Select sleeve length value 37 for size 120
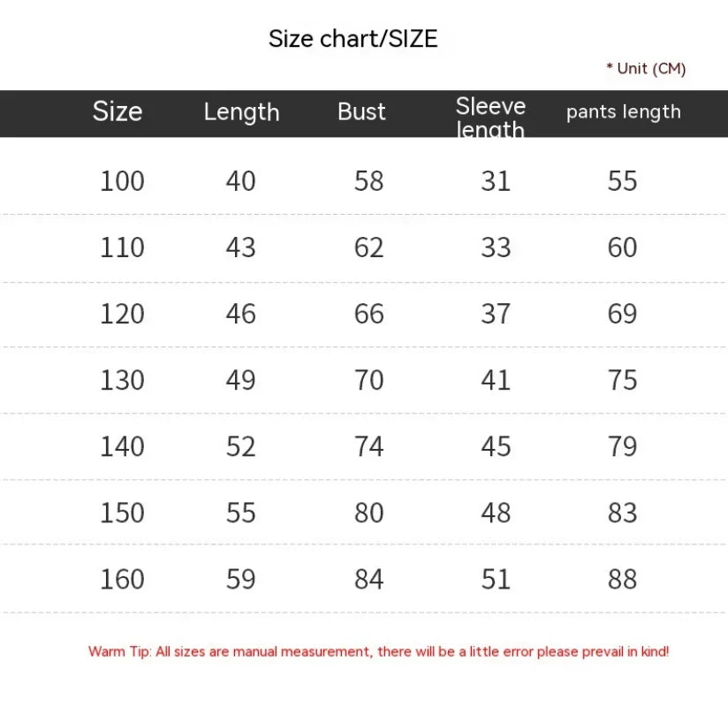Image resolution: width=728 pixels, height=707 pixels. [x=496, y=314]
